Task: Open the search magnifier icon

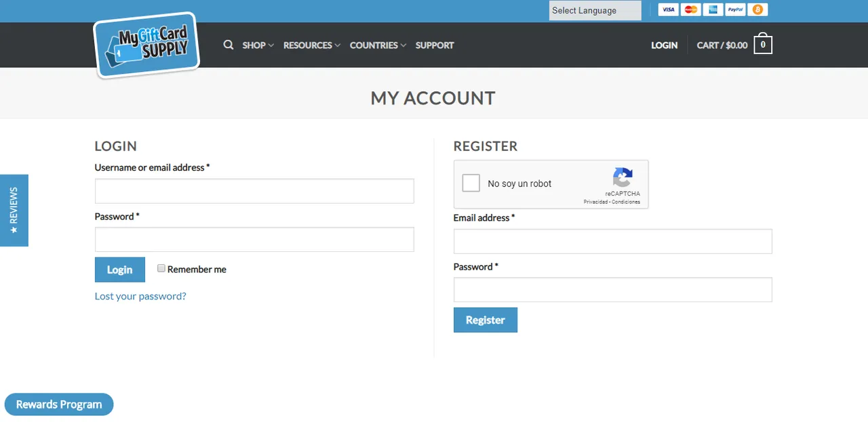Action: tap(229, 45)
